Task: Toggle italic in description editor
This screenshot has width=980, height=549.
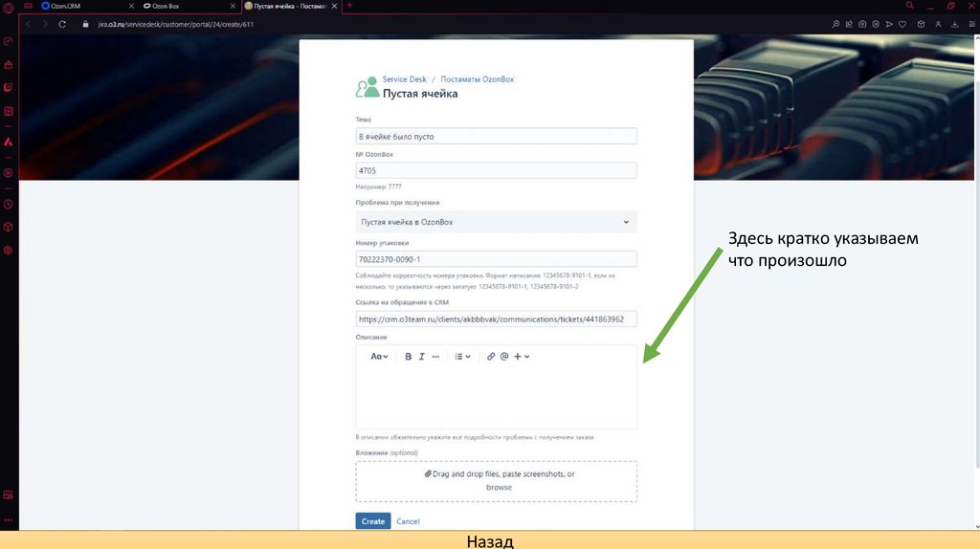Action: click(x=422, y=357)
